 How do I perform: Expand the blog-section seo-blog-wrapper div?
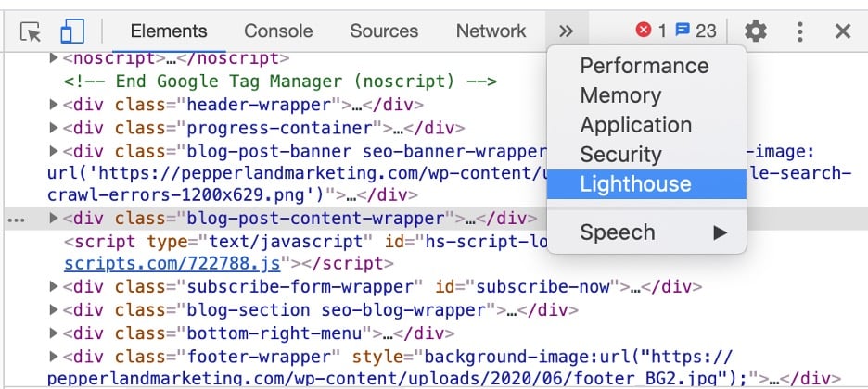(54, 310)
